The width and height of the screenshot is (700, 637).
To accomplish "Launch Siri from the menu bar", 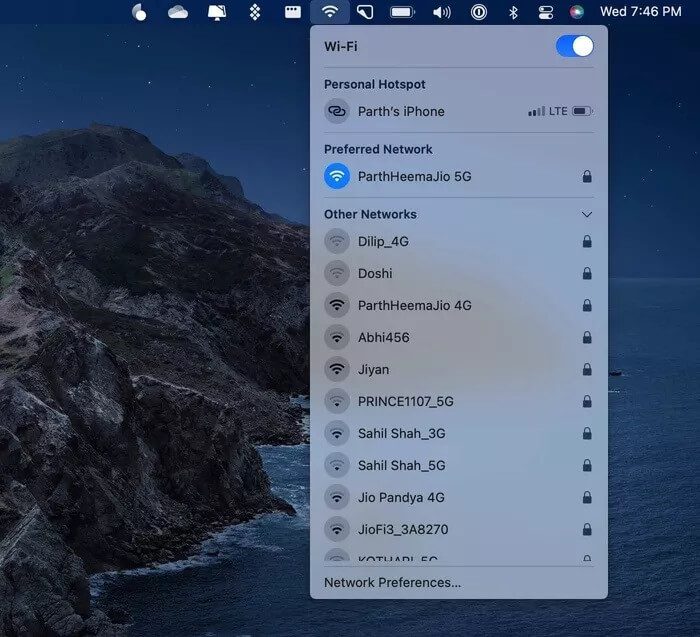I will pyautogui.click(x=576, y=12).
